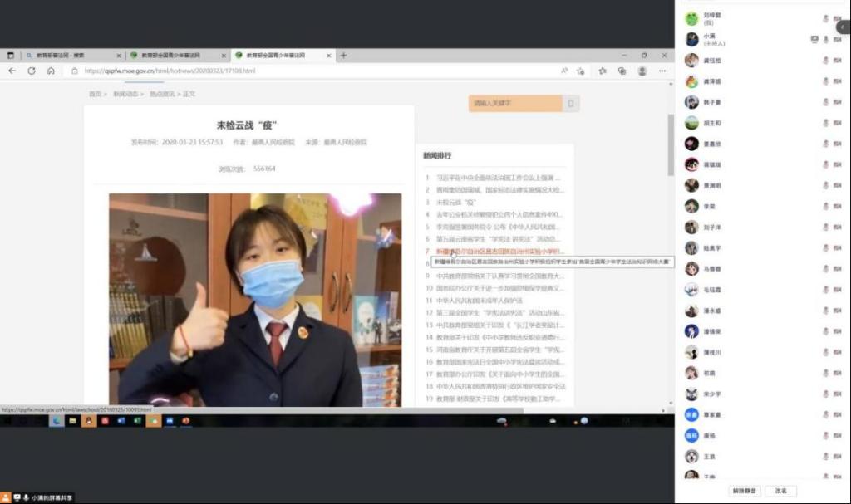The width and height of the screenshot is (851, 504).
Task: Add page to favorites star icon
Action: click(581, 71)
